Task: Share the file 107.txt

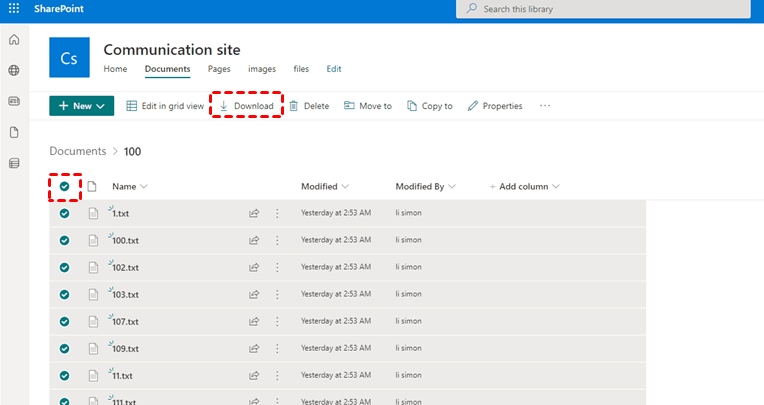Action: tap(254, 321)
